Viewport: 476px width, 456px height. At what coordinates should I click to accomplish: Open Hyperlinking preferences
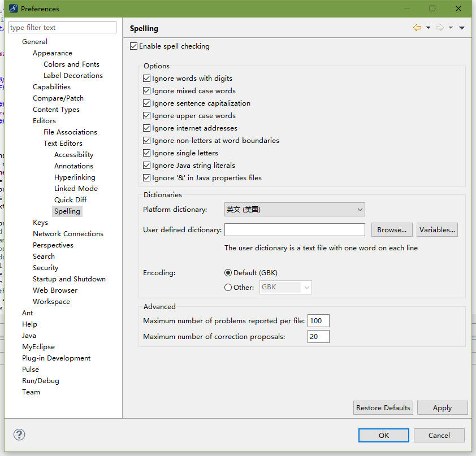click(75, 177)
